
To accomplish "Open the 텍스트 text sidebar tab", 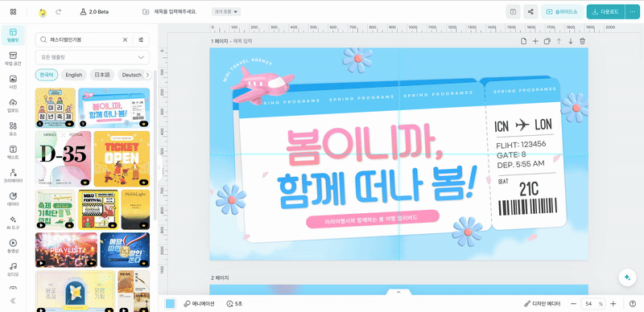I will tap(13, 152).
